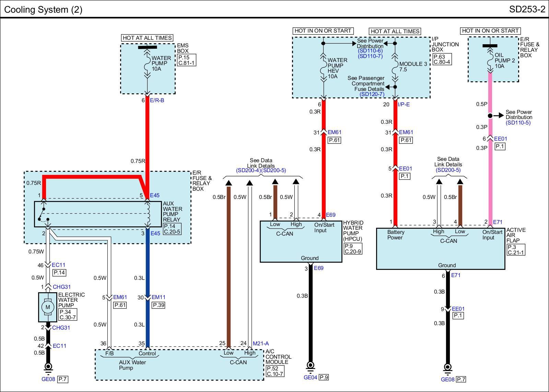
Task: Open the SD110-6 power distribution link
Action: pos(370,51)
